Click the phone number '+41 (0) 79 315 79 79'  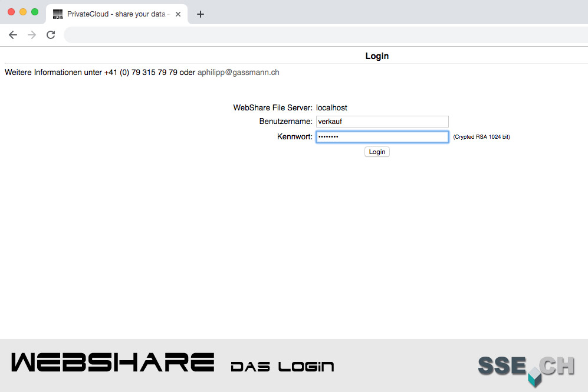[x=140, y=73]
